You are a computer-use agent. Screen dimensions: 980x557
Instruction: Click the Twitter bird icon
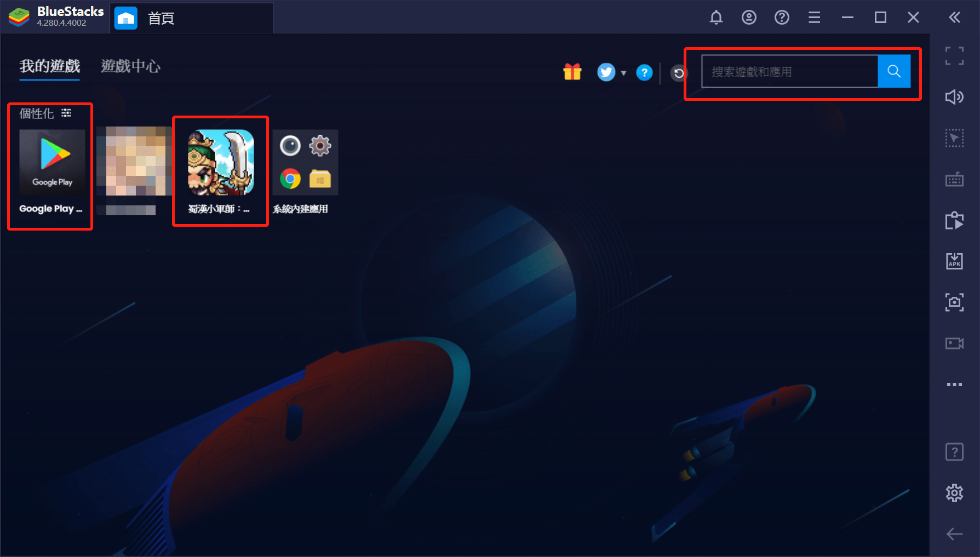tap(606, 72)
